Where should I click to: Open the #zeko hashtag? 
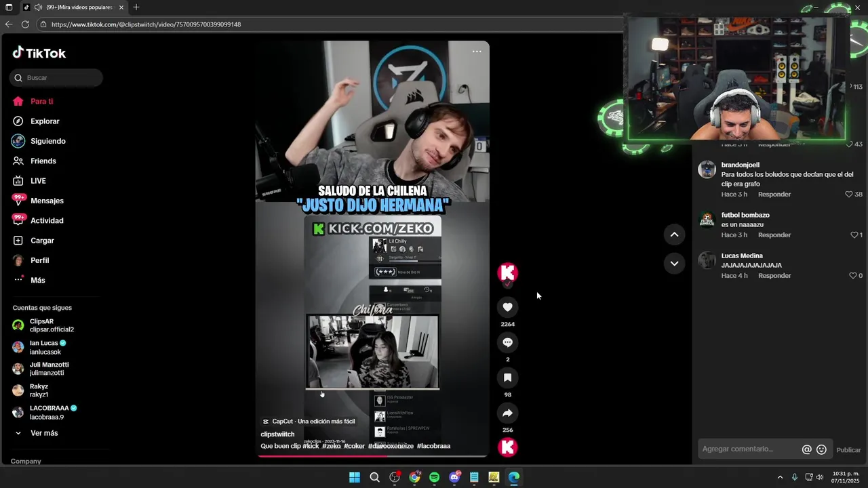[x=332, y=446]
